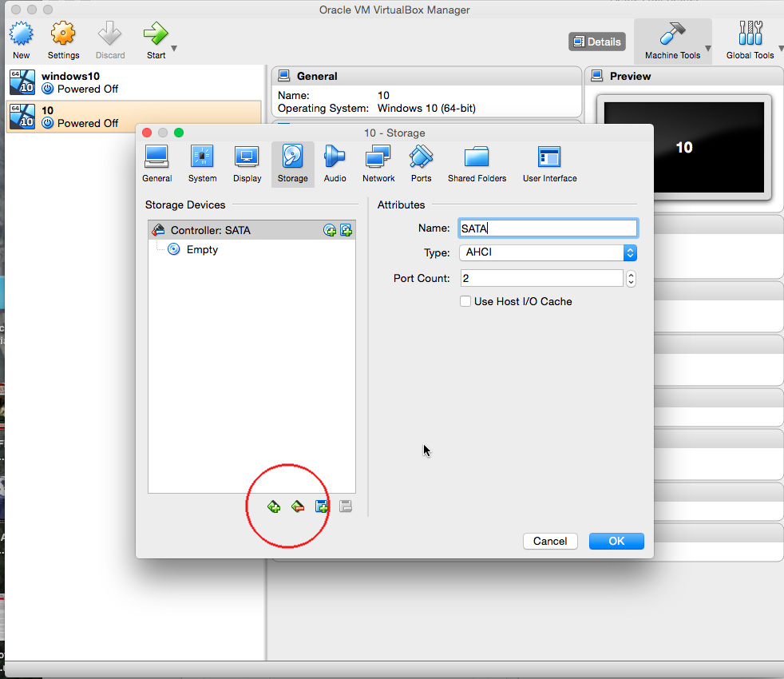The width and height of the screenshot is (784, 679).
Task: Click the Preview section header icon
Action: coord(597,76)
